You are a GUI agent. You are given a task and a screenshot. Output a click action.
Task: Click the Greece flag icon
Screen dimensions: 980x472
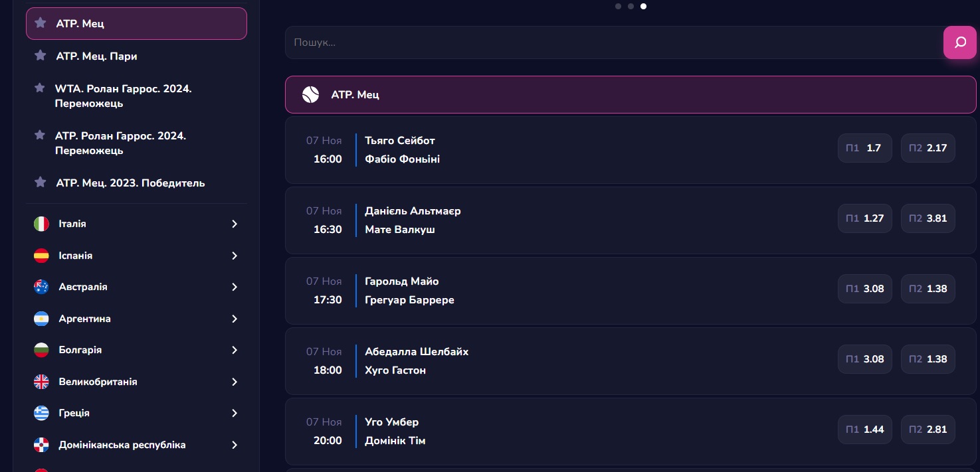[x=41, y=413]
